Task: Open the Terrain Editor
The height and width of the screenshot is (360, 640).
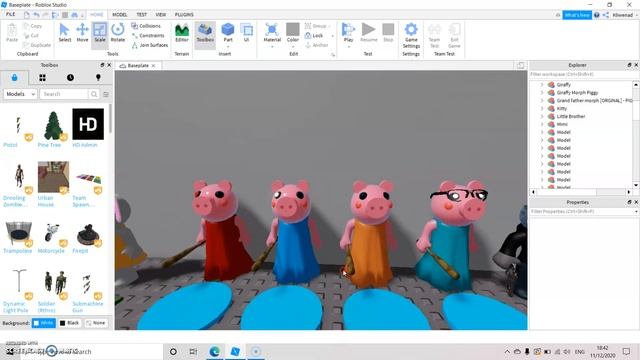Action: tap(182, 33)
